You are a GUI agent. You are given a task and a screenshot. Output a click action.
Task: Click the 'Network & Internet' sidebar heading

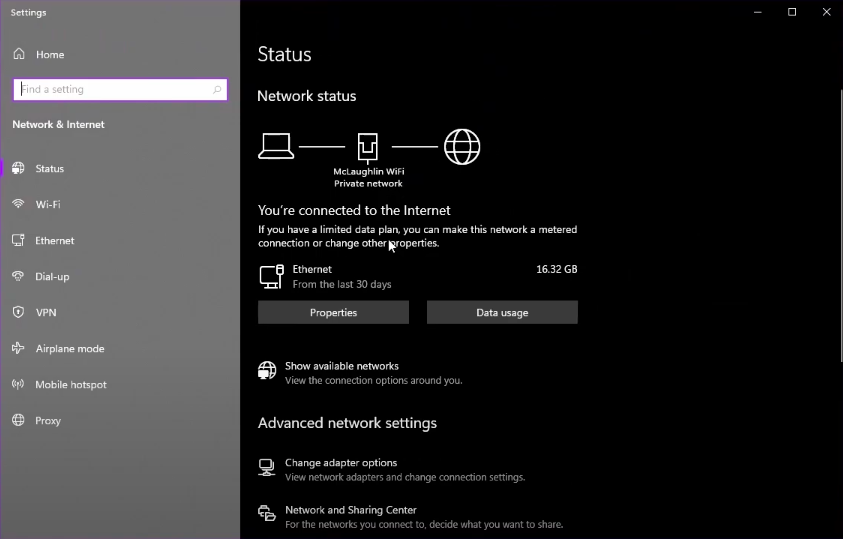coord(59,124)
